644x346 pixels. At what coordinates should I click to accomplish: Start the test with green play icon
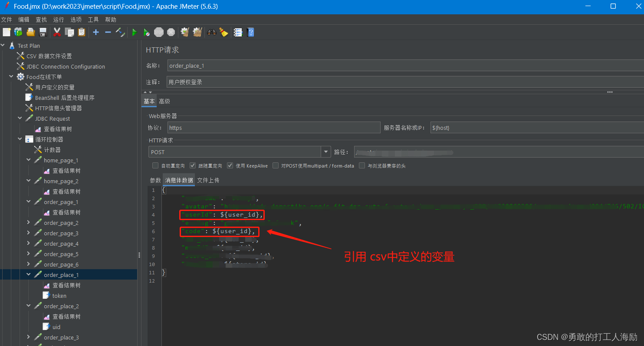pos(135,32)
